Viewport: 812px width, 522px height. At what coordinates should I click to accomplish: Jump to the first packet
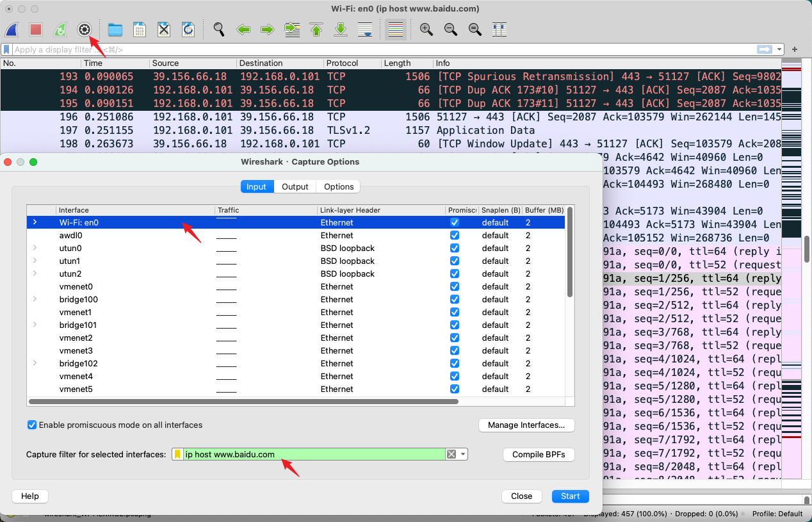point(316,29)
